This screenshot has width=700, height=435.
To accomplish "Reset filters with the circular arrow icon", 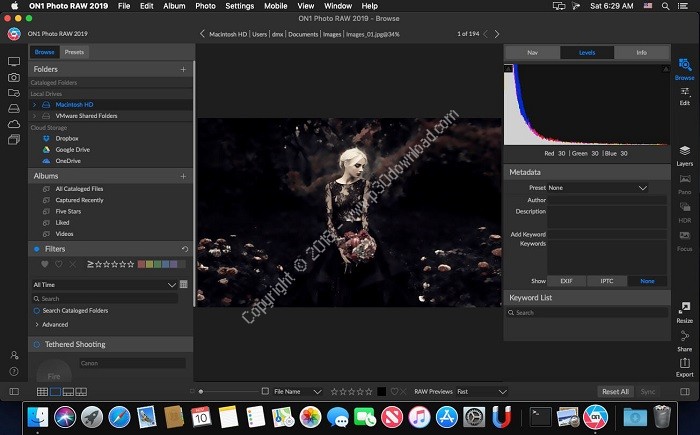I will coord(185,249).
